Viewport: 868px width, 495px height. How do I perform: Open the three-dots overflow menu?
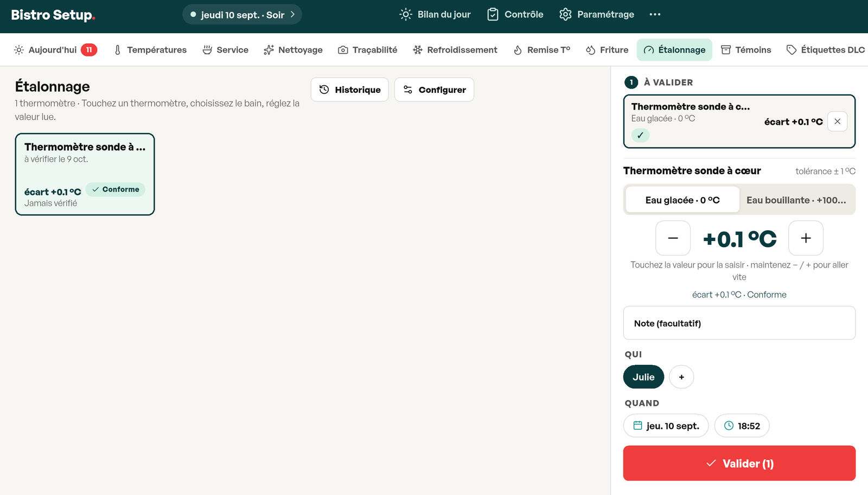coord(655,15)
